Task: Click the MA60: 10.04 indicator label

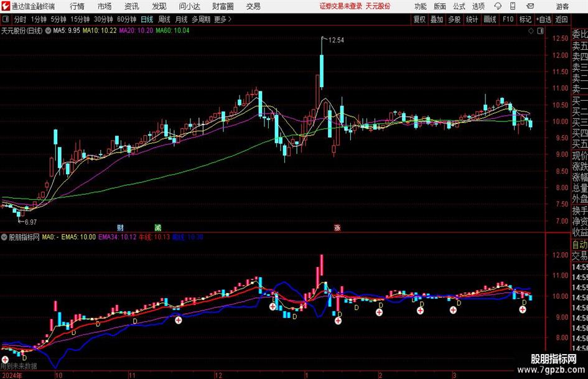Action: (x=172, y=30)
